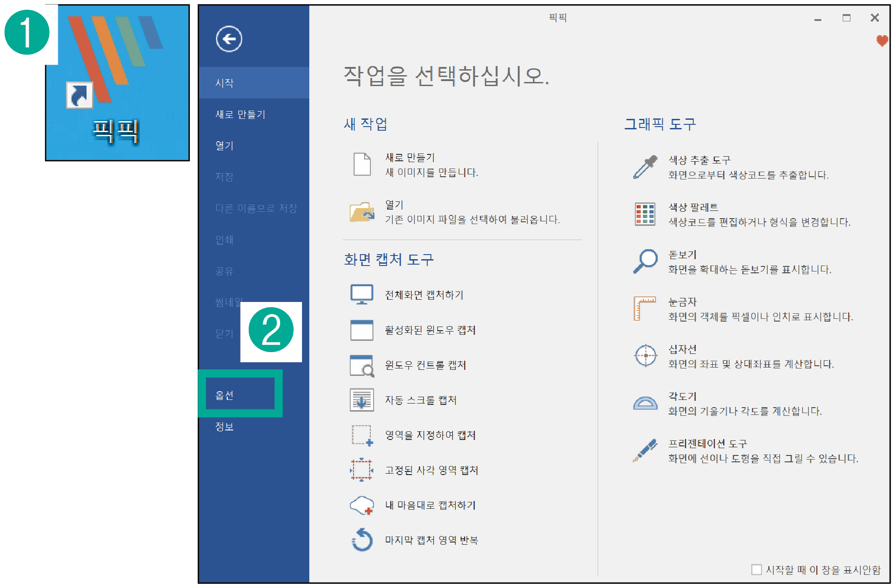Screen dimensions: 896x588
Task: Click the protractor tool icon
Action: pyautogui.click(x=645, y=403)
